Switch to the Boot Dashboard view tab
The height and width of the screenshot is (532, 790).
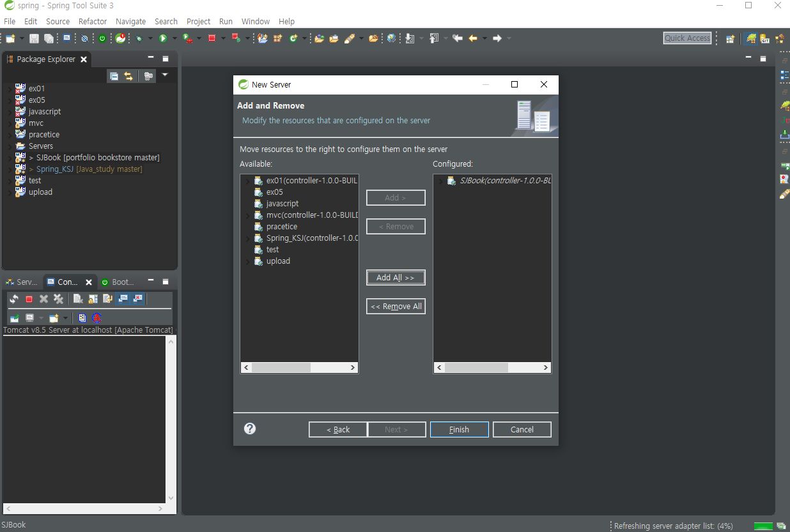click(x=118, y=282)
